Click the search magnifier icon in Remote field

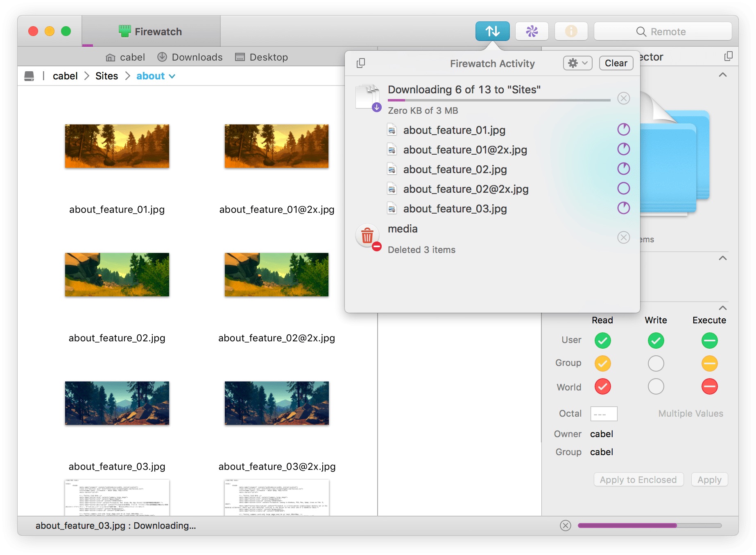click(x=641, y=32)
